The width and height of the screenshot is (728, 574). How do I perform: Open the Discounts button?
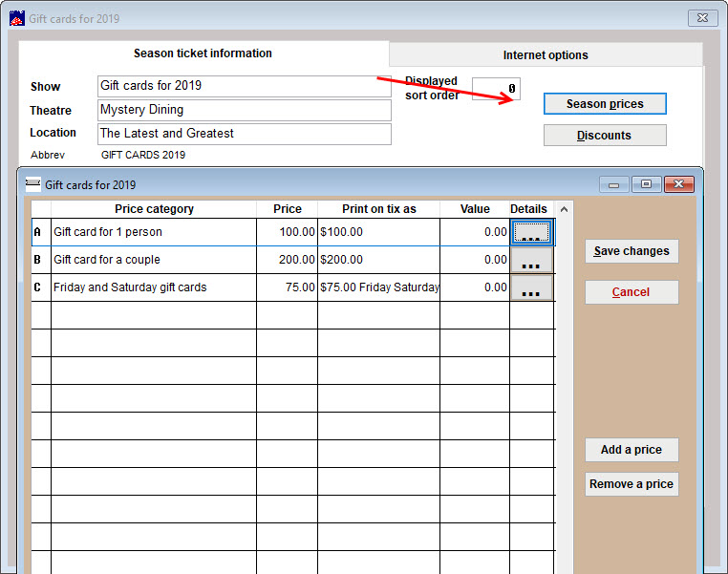click(x=605, y=136)
